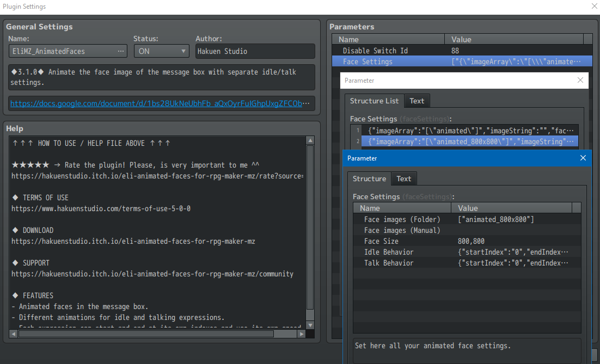Click the Help panel's scroll up arrow
Image resolution: width=600 pixels, height=364 pixels.
point(310,141)
